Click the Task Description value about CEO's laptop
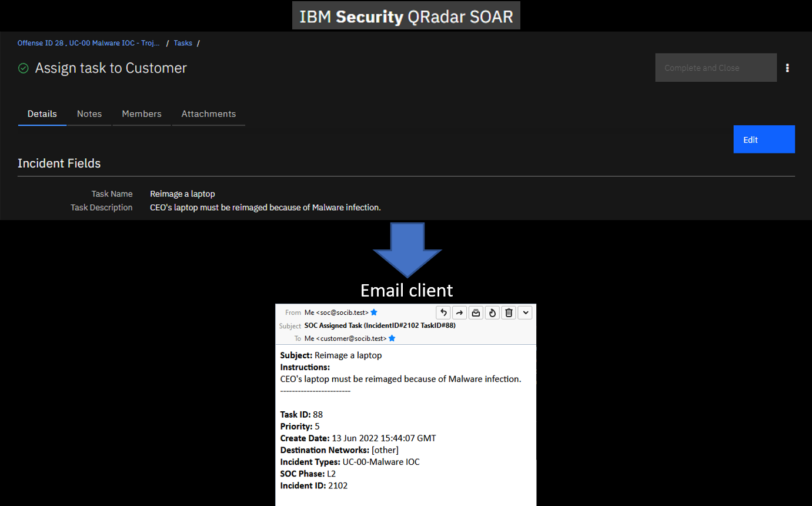Image resolution: width=812 pixels, height=506 pixels. click(x=265, y=207)
